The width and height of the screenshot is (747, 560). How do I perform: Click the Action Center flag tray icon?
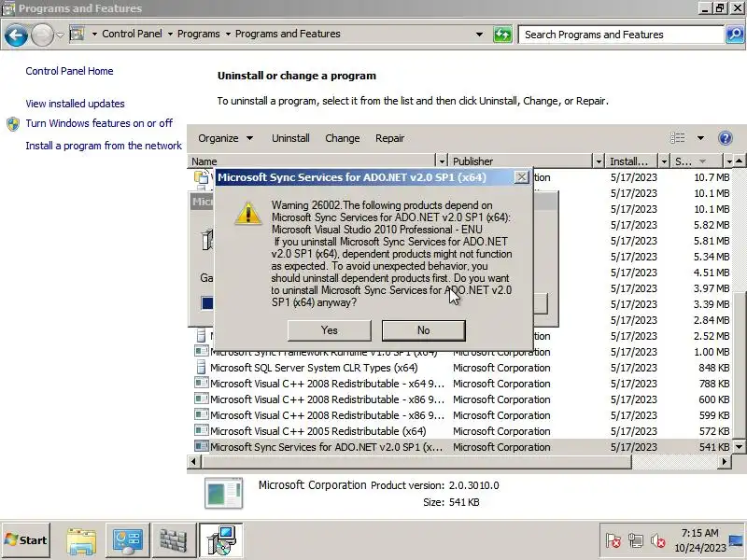point(613,540)
